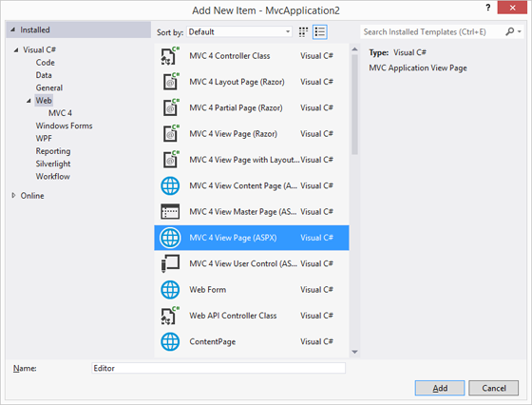Click the MVC 4 Partial Page (Razor) icon
Screen dimensions: 532x405
[x=170, y=108]
